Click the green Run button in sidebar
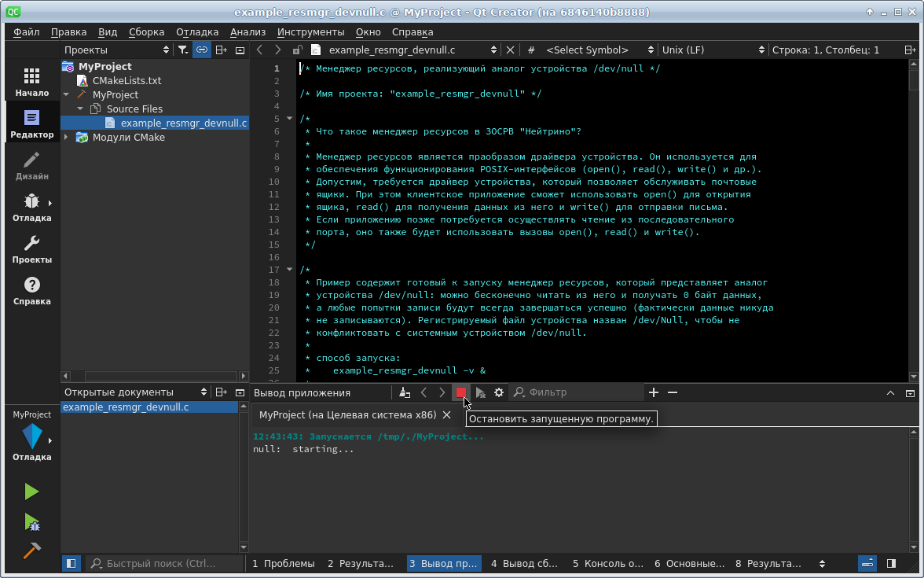Image resolution: width=924 pixels, height=578 pixels. point(31,492)
